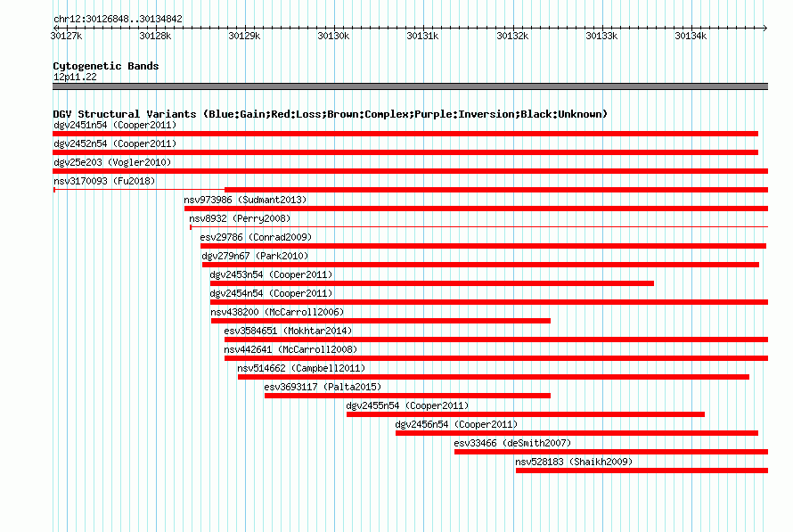Click the thin red line of nsv8932
Viewport: 793px width, 532px height.
[x=479, y=227]
